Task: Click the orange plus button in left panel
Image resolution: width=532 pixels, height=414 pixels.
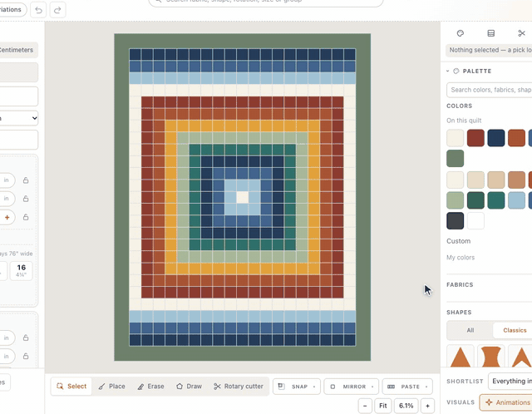Action: point(7,217)
